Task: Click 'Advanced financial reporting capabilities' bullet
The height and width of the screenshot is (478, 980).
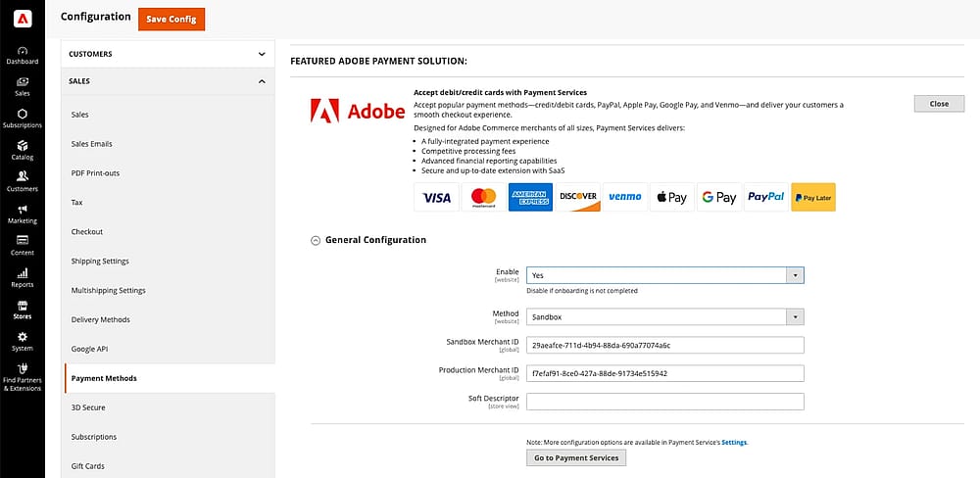Action: tap(489, 162)
